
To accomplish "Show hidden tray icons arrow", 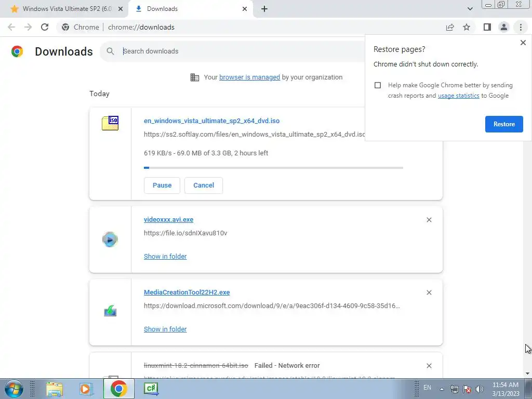I will coord(442,389).
